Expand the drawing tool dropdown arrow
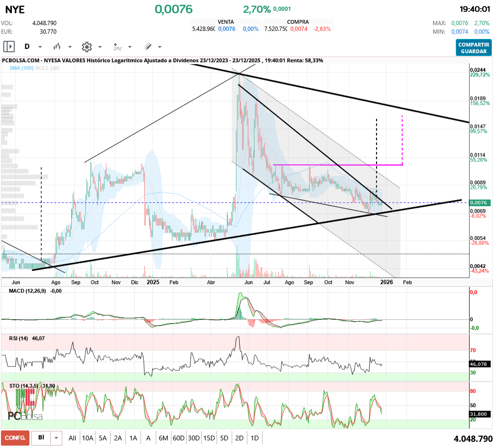The width and height of the screenshot is (499, 448). (159, 47)
